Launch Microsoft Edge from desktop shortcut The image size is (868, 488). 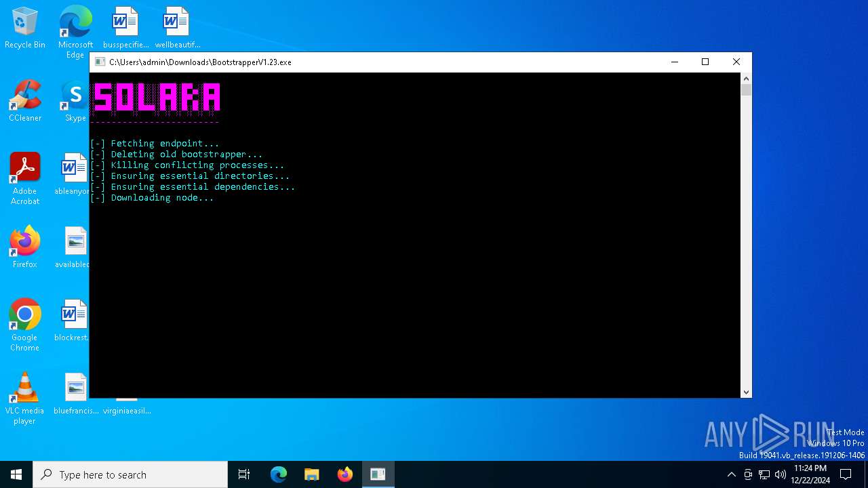[x=75, y=31]
